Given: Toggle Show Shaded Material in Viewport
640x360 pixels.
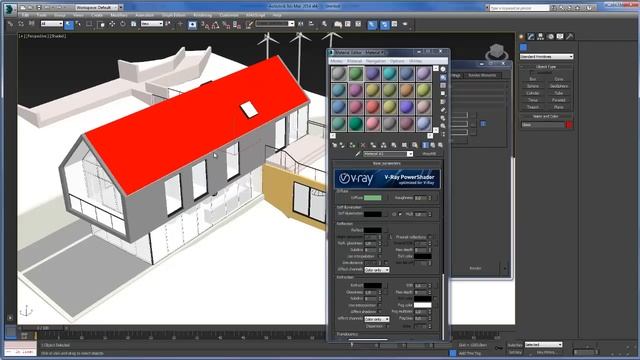Looking at the screenshot, I should pyautogui.click(x=415, y=145).
